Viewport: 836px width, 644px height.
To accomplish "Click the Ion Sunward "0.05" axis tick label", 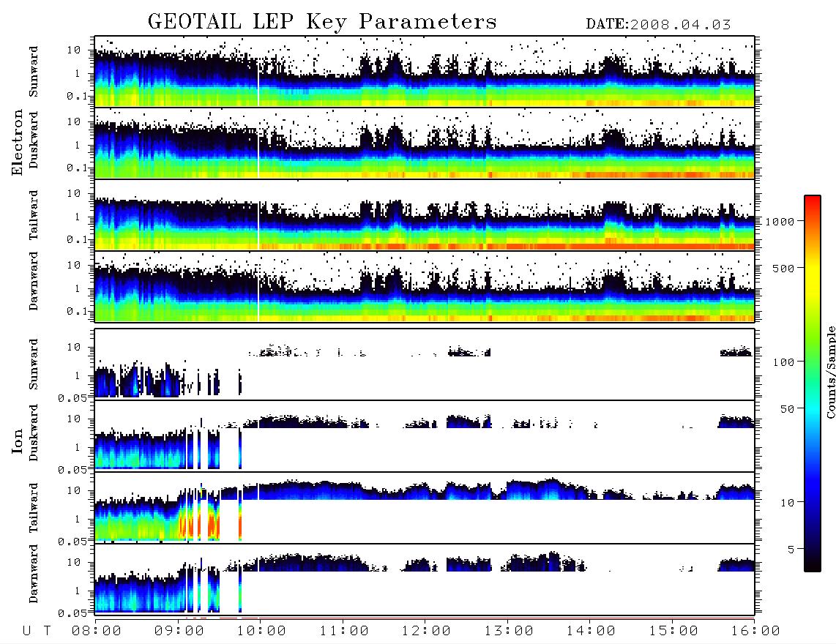I will pos(73,398).
